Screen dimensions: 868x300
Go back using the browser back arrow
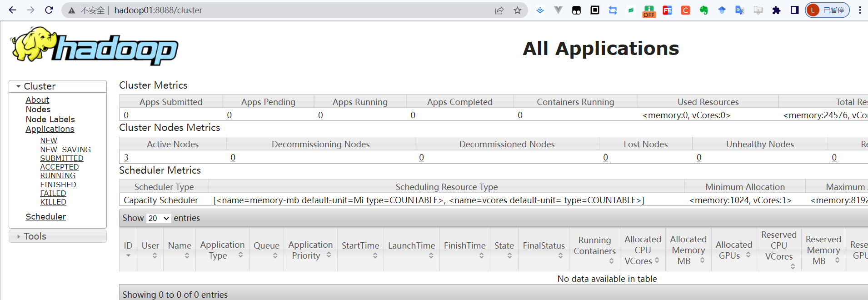pyautogui.click(x=13, y=10)
